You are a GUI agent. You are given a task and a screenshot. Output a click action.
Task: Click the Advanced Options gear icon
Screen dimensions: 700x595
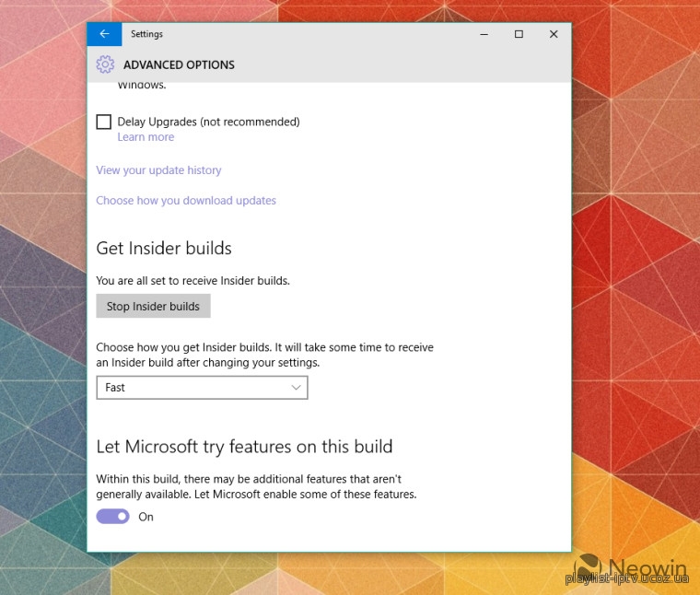point(105,64)
